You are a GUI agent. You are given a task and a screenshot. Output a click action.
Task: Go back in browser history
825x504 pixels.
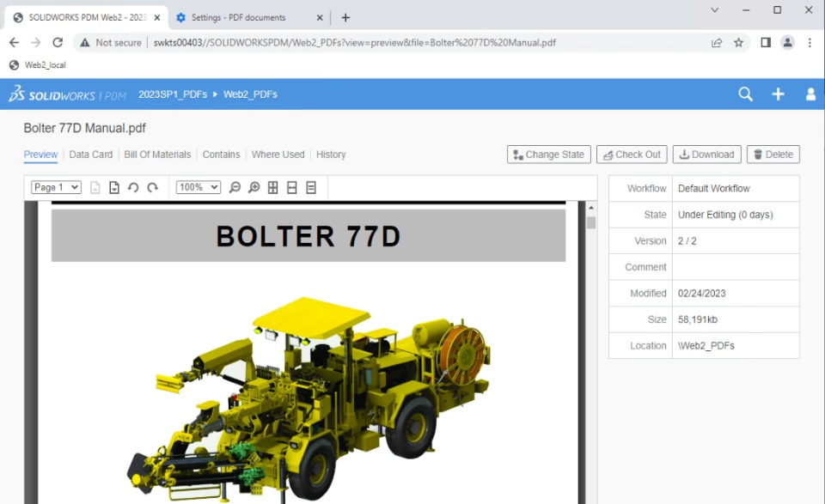pos(15,43)
